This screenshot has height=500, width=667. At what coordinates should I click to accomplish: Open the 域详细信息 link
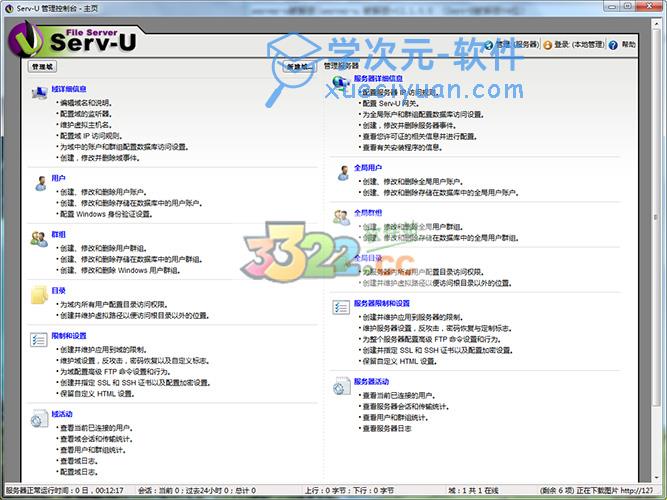69,89
